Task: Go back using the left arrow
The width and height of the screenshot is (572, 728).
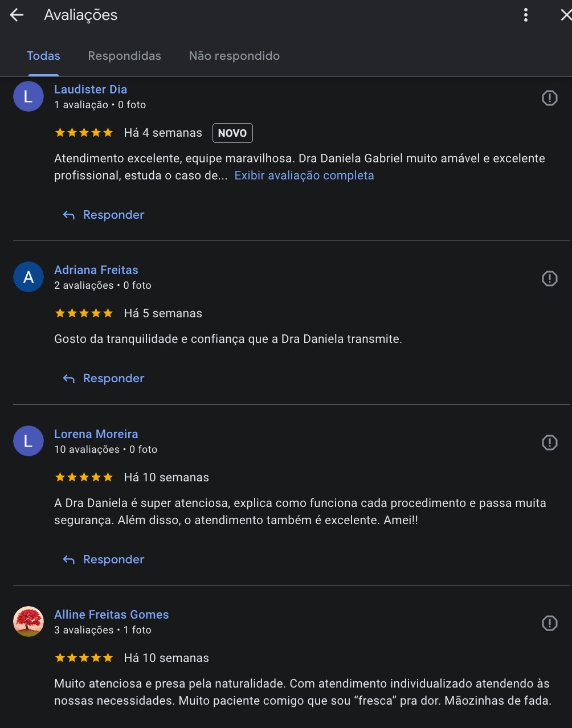Action: click(x=17, y=15)
